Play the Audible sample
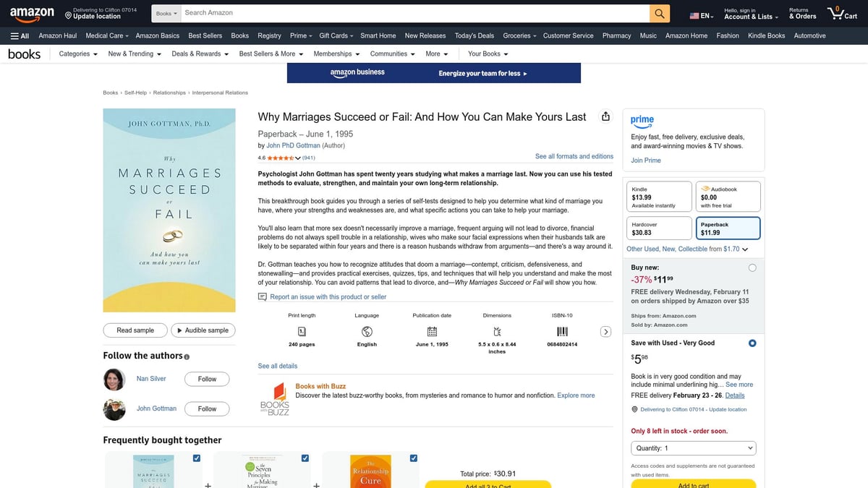The width and height of the screenshot is (868, 488). [203, 330]
